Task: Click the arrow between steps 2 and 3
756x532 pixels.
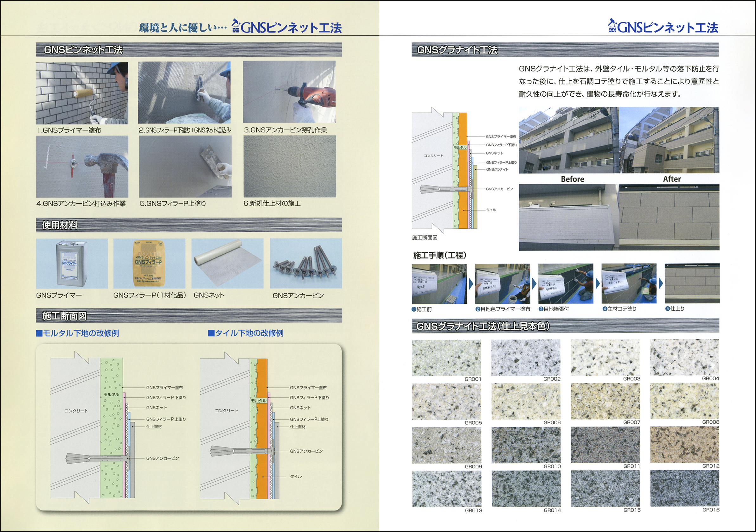Action: point(535,284)
